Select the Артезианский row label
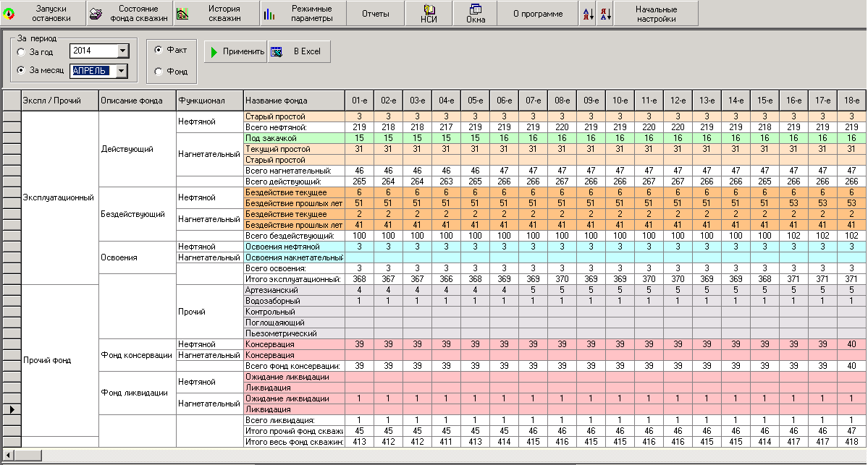This screenshot has width=868, height=465. click(x=294, y=290)
